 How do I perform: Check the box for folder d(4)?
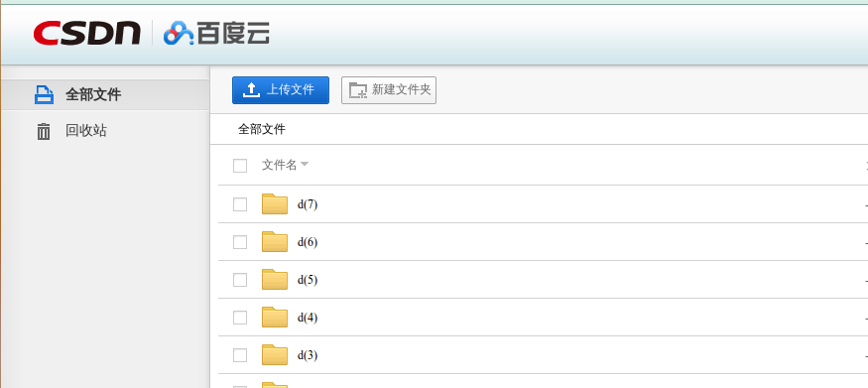click(x=240, y=318)
